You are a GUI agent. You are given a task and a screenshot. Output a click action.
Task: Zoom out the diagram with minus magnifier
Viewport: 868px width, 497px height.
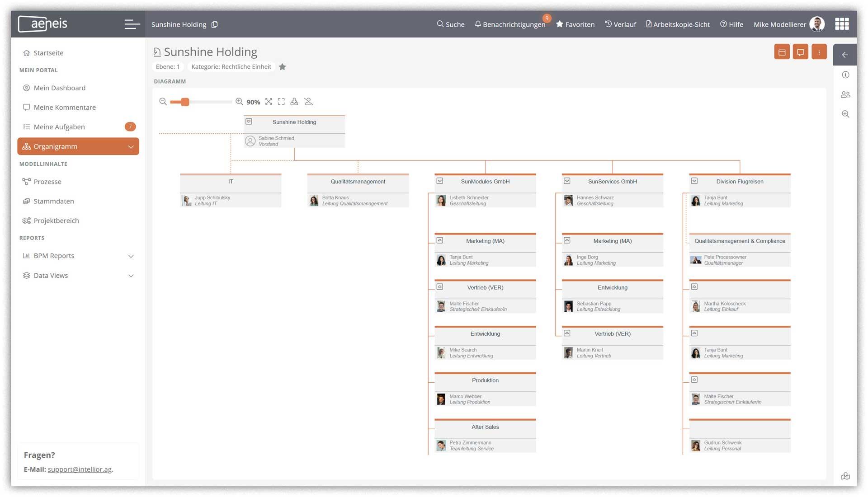coord(163,102)
